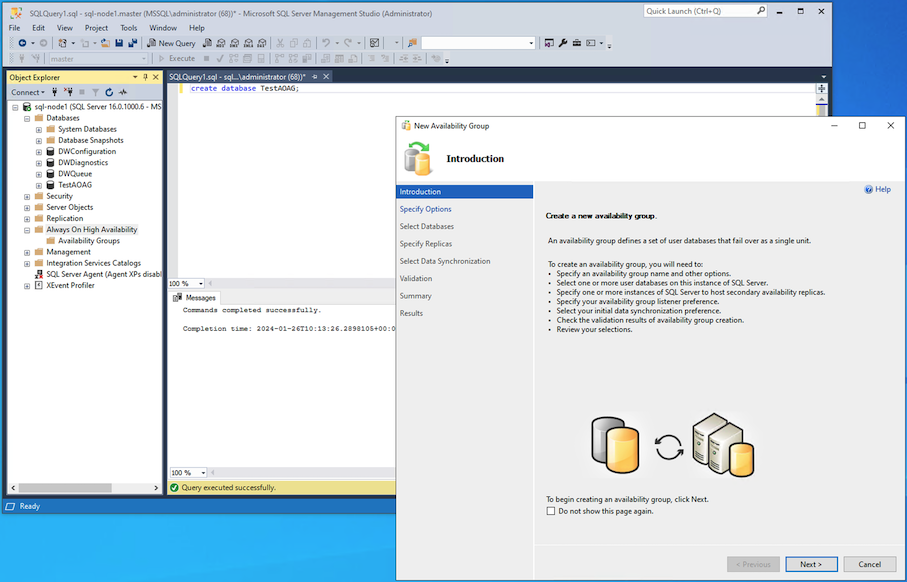Screen dimensions: 907x582
Task: Click the Open File folder icon
Action: [105, 43]
